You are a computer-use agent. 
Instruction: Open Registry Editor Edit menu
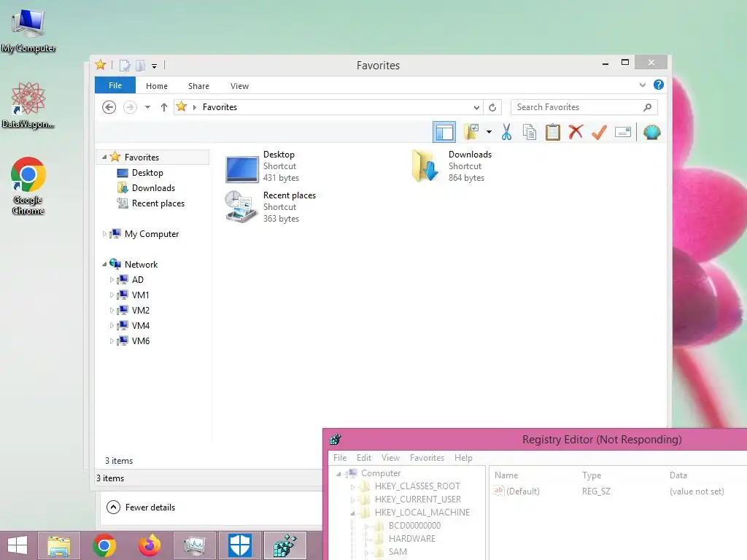point(364,458)
